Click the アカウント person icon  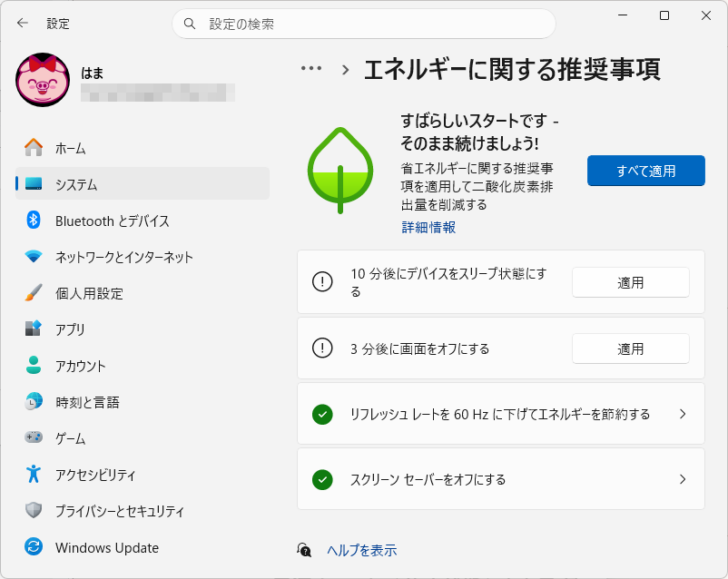click(33, 365)
